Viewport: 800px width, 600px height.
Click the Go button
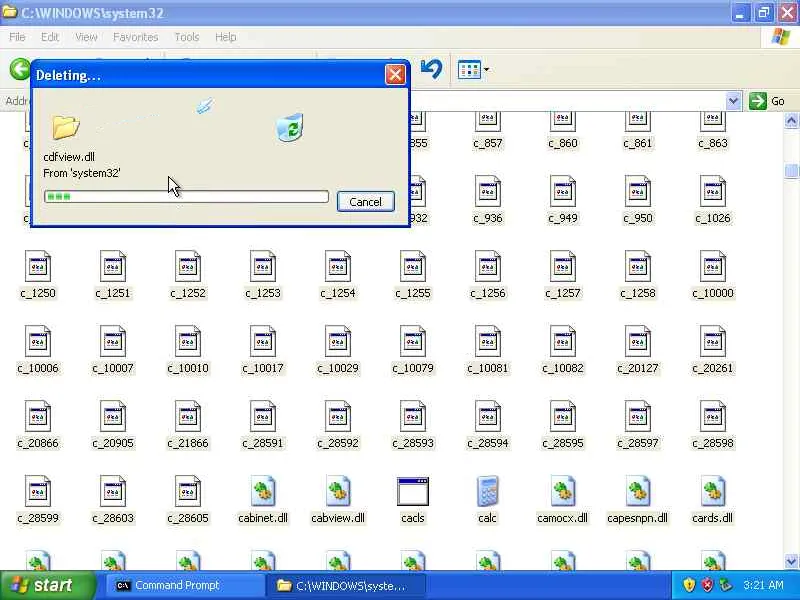[767, 101]
